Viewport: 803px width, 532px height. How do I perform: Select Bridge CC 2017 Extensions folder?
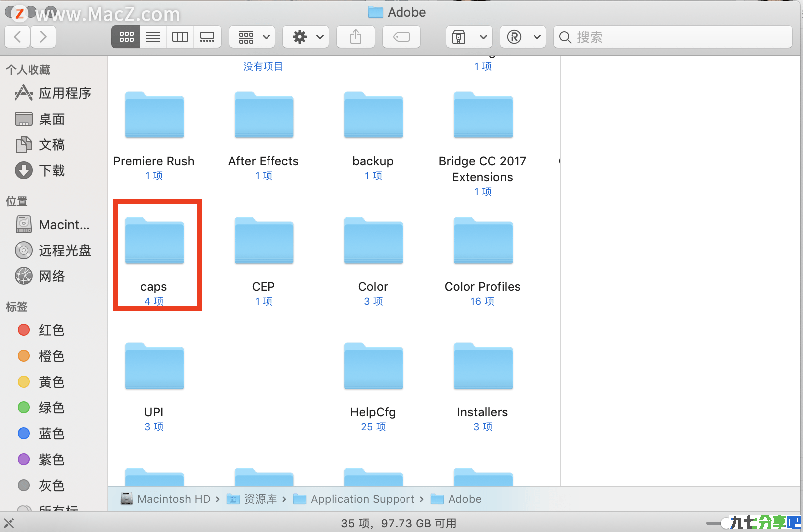pyautogui.click(x=483, y=115)
